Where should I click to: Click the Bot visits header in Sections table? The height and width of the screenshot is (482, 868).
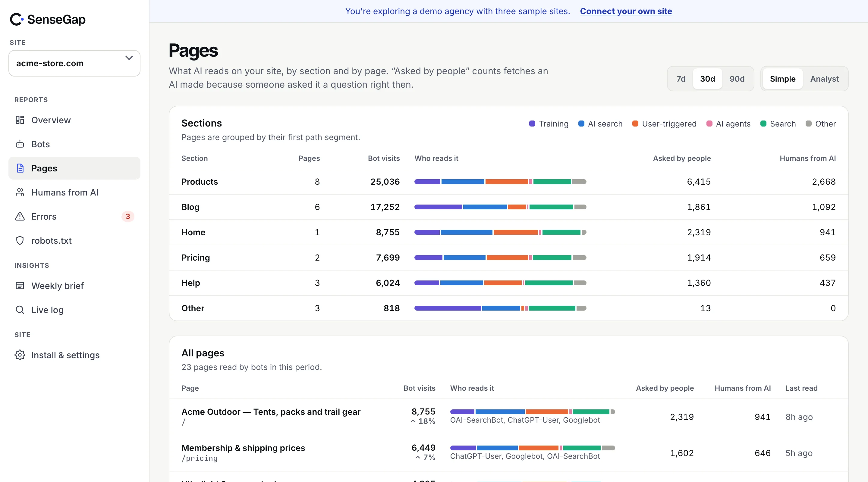tap(383, 158)
